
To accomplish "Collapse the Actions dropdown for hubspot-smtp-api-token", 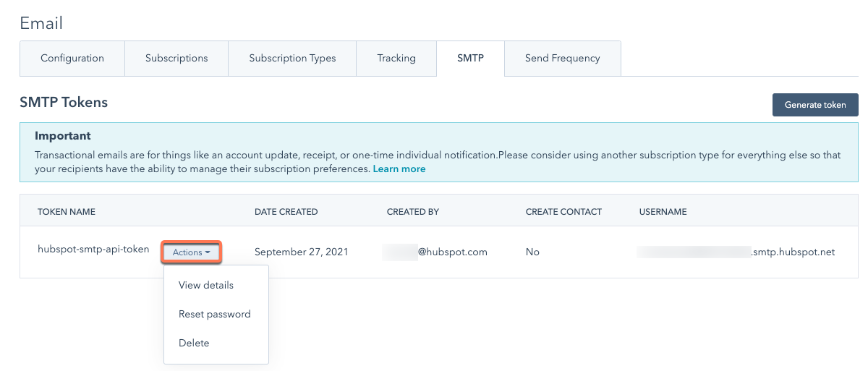I will [x=192, y=252].
